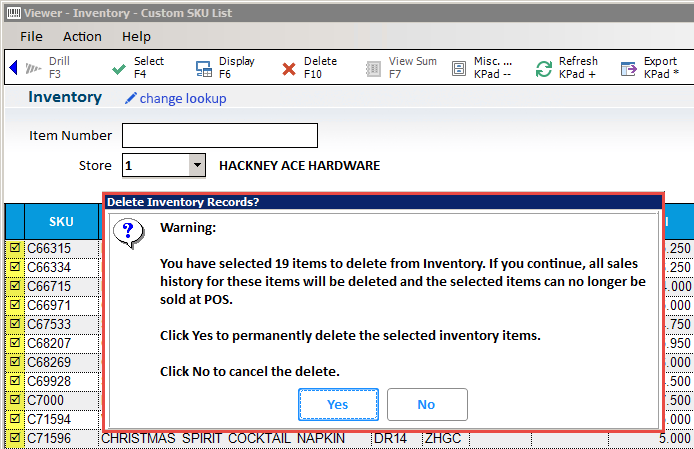Click the Delete Inventory Records? dialog title bar

click(384, 202)
